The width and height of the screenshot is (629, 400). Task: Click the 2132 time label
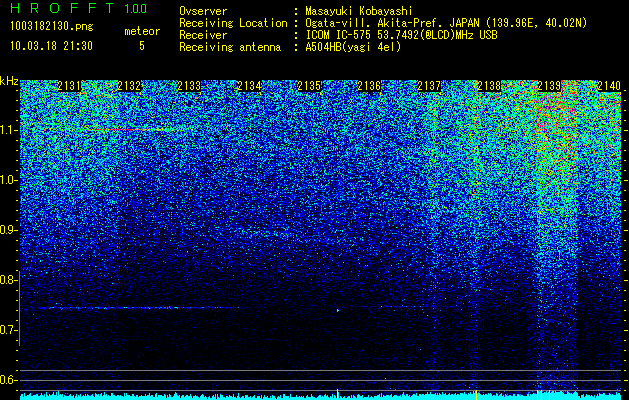click(129, 86)
